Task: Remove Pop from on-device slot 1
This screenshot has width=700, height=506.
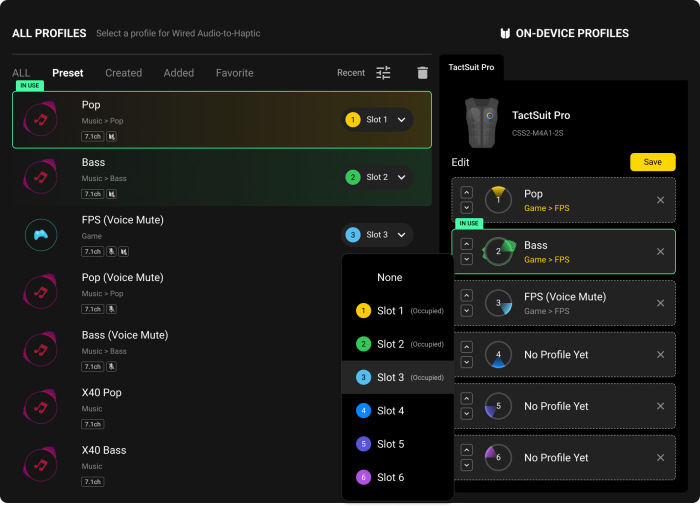Action: coord(660,200)
